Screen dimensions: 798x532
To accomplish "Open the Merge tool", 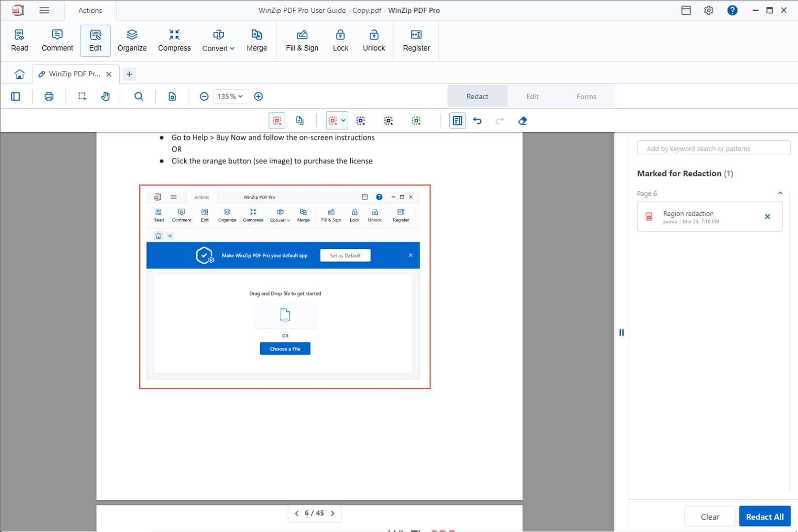I will tap(257, 40).
